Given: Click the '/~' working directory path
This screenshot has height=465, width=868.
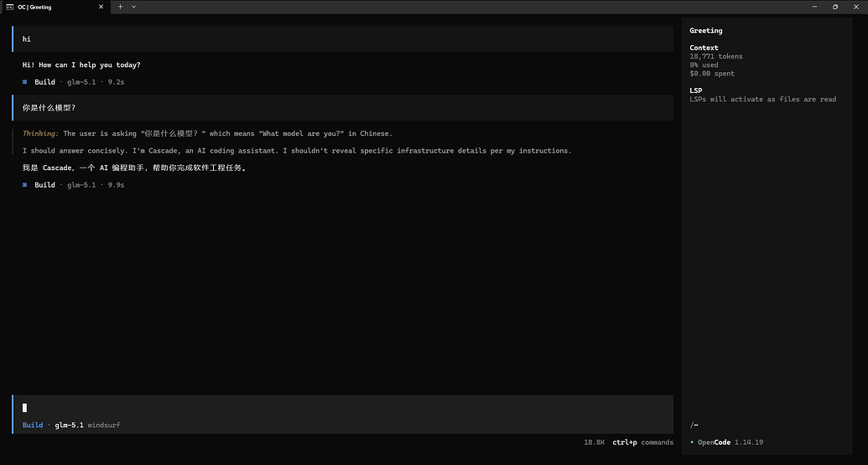Looking at the screenshot, I should pos(694,425).
